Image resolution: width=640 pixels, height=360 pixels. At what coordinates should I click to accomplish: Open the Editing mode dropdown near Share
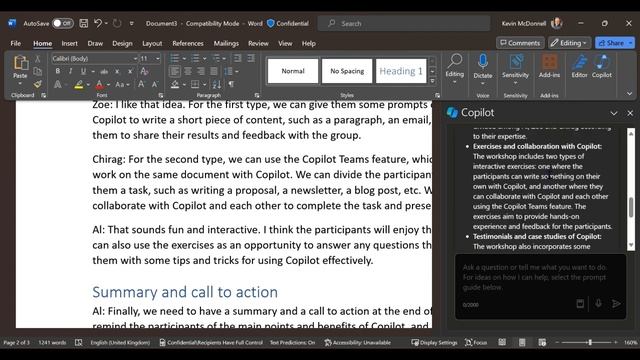[569, 43]
